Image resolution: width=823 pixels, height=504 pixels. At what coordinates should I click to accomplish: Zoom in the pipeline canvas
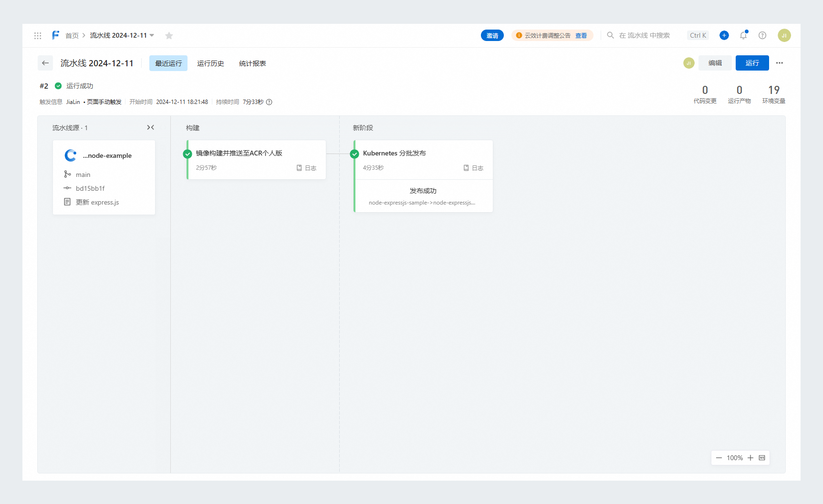750,458
